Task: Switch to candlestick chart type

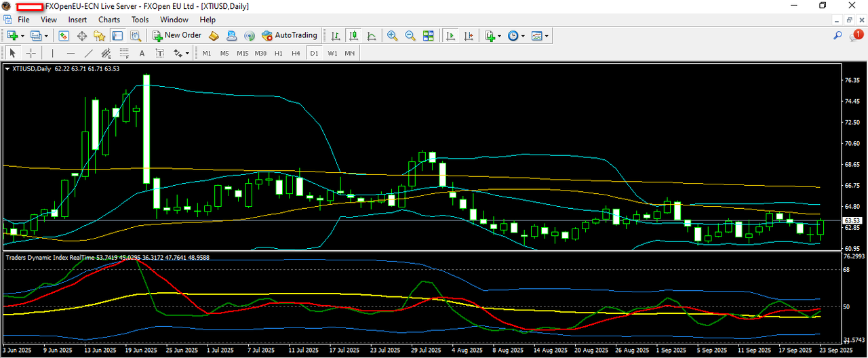Action: coord(353,35)
